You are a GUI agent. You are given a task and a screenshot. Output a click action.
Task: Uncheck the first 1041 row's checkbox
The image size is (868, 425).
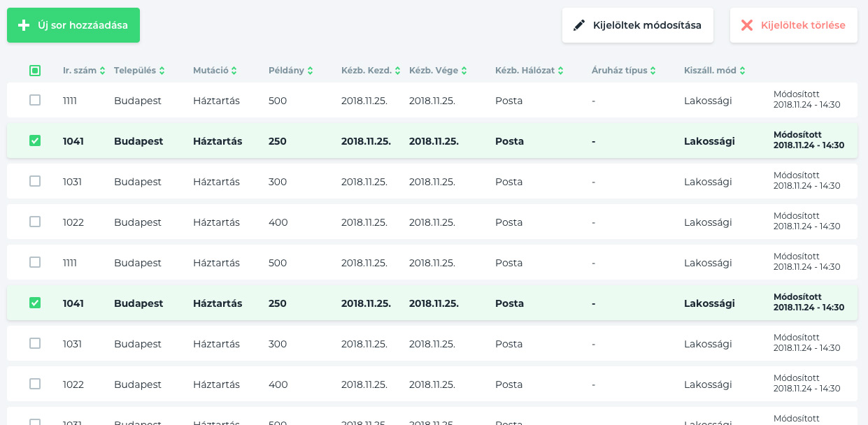click(x=35, y=141)
